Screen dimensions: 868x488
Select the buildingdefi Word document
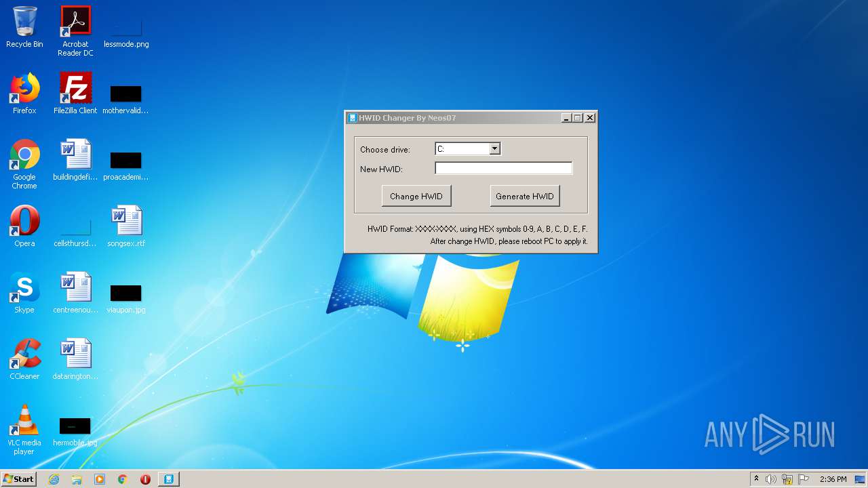(x=75, y=160)
